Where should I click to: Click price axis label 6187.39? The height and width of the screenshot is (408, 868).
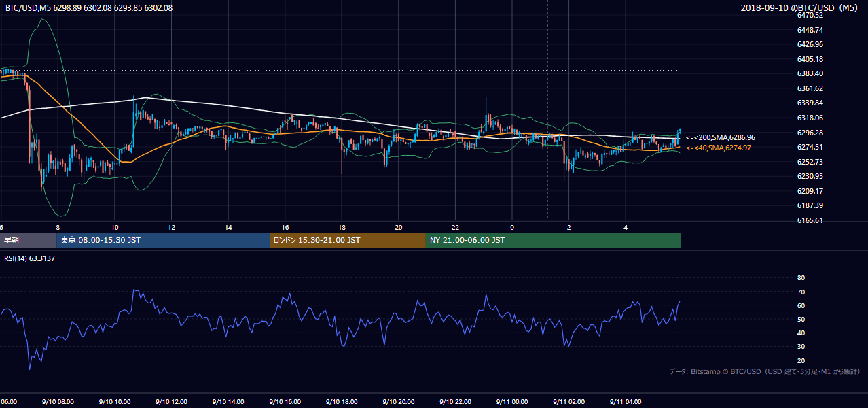point(810,205)
